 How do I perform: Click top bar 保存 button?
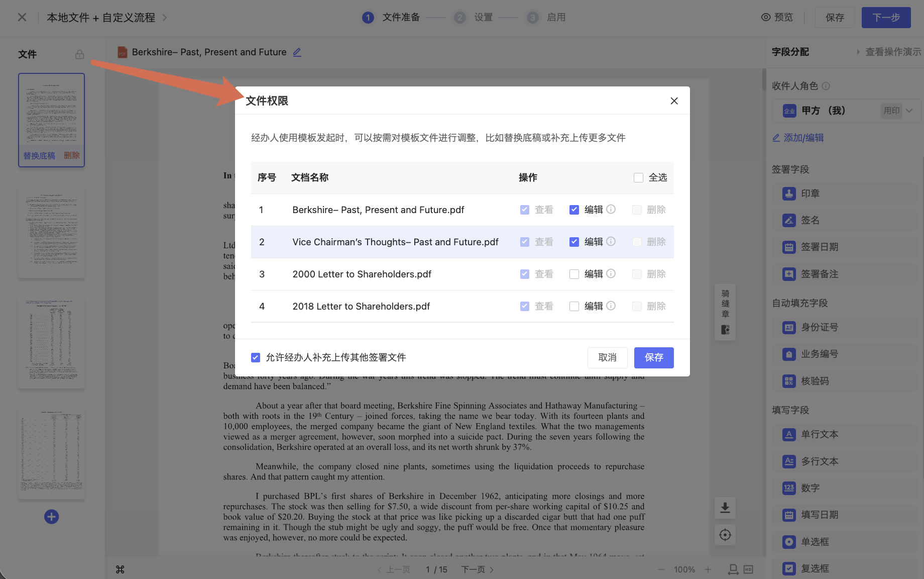[x=835, y=18]
